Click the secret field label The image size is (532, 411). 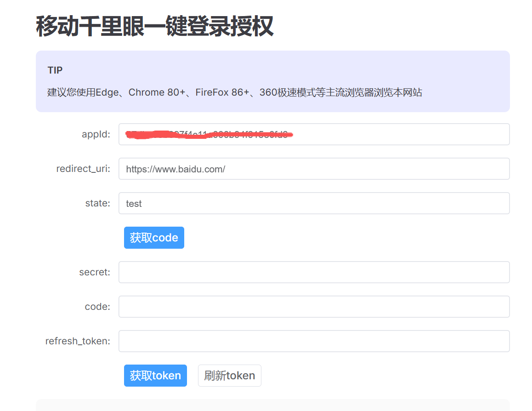(x=95, y=272)
